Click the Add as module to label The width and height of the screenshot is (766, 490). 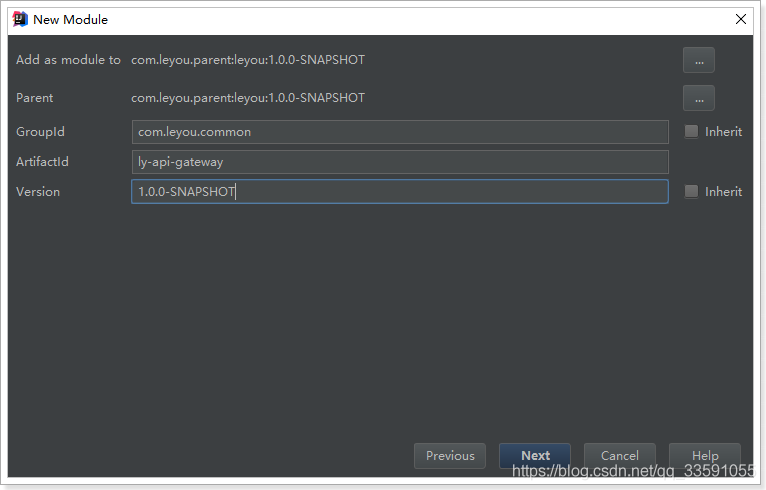tap(68, 60)
